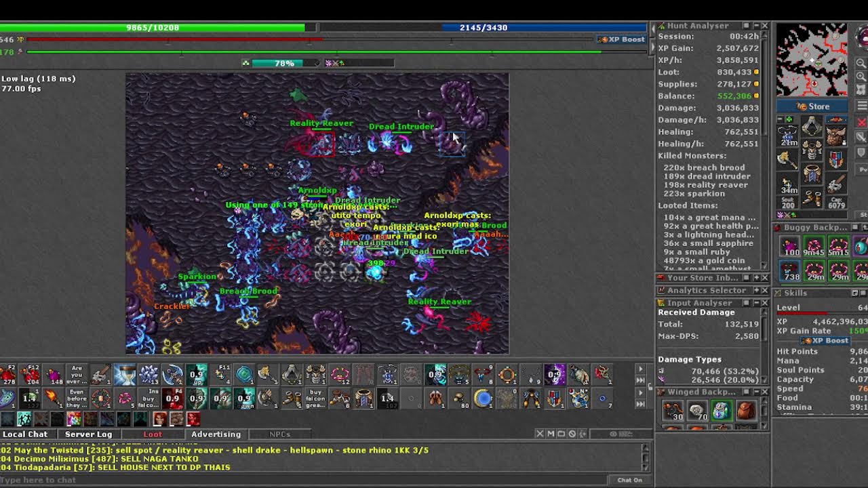Click the hourglass icon in the action bar
This screenshot has width=868, height=488.
[x=125, y=375]
